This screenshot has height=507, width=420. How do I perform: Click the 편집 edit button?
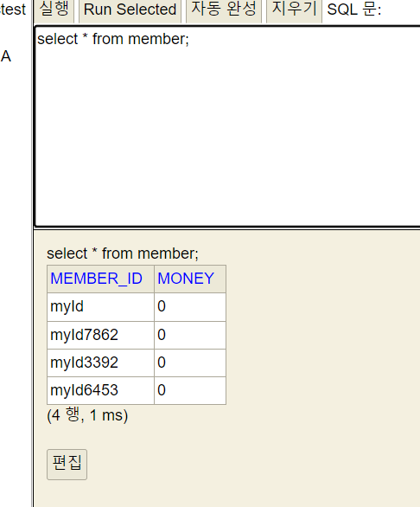click(x=67, y=464)
